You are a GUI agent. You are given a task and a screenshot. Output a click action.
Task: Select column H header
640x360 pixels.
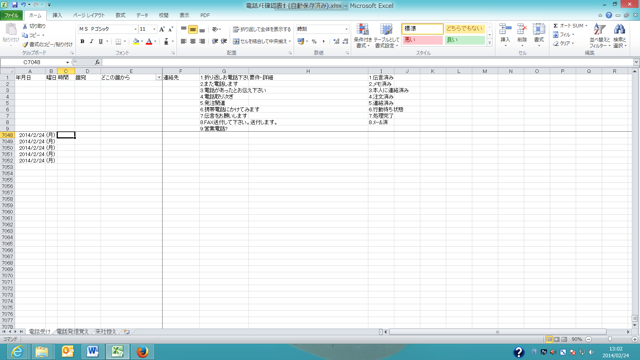click(308, 71)
